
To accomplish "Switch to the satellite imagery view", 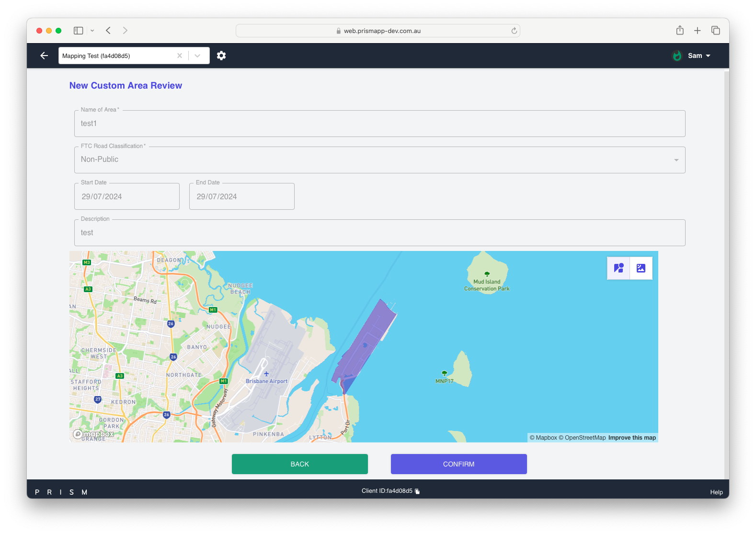I will pyautogui.click(x=641, y=268).
